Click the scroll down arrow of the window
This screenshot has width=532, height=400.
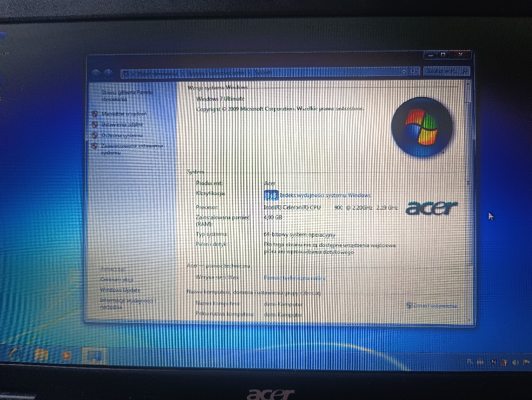[x=469, y=320]
